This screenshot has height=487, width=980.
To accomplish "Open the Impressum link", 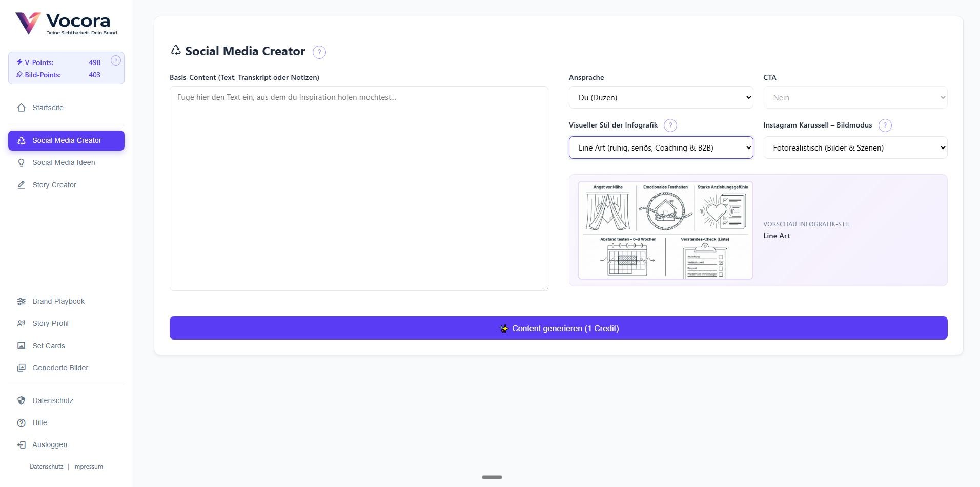I will click(88, 467).
